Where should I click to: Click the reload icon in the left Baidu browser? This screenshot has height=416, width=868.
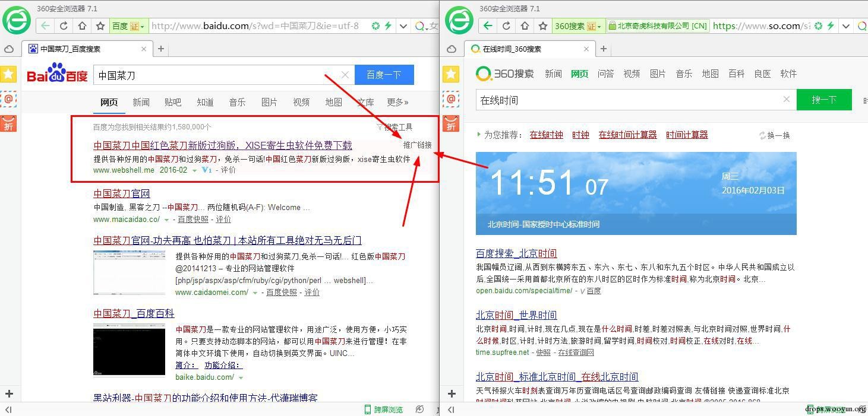click(x=64, y=26)
